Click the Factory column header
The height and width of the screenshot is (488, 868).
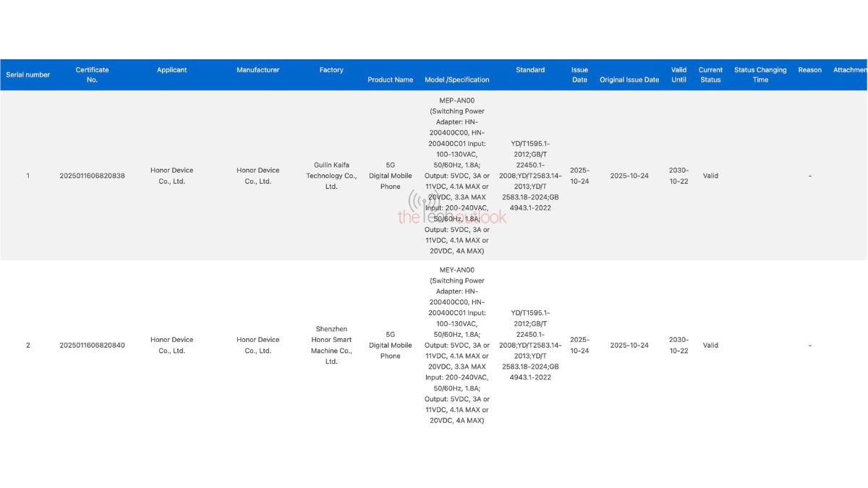[x=331, y=69]
